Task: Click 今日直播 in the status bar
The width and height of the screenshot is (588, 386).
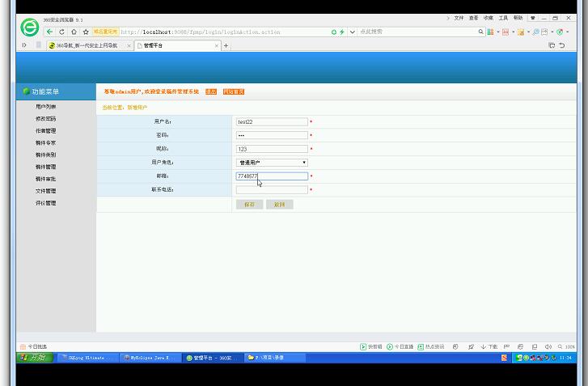Action: click(x=400, y=346)
